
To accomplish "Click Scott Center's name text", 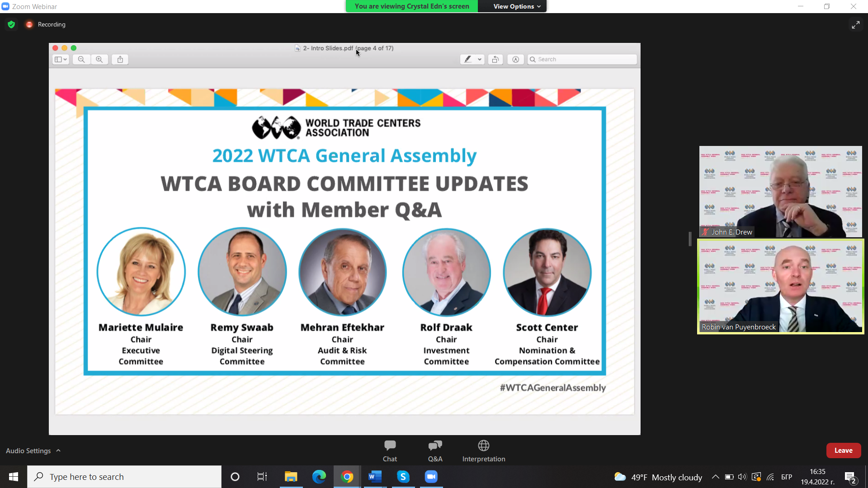I will 547,327.
